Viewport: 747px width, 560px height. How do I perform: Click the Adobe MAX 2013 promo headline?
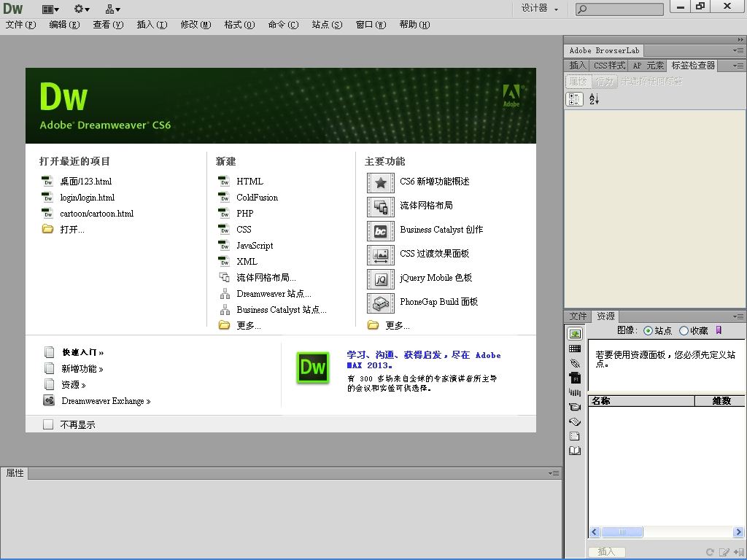(424, 360)
